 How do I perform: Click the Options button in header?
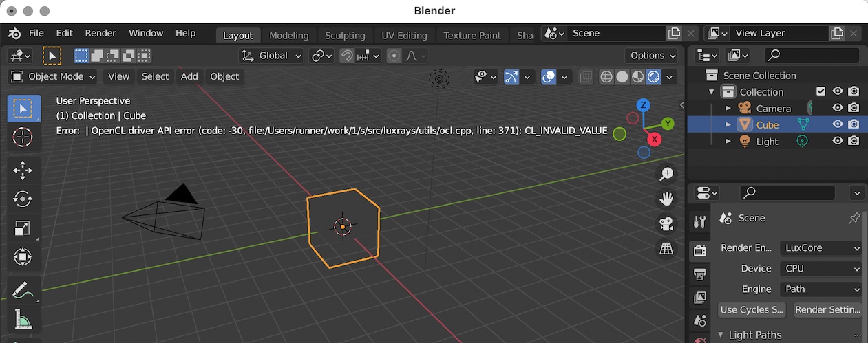point(653,56)
